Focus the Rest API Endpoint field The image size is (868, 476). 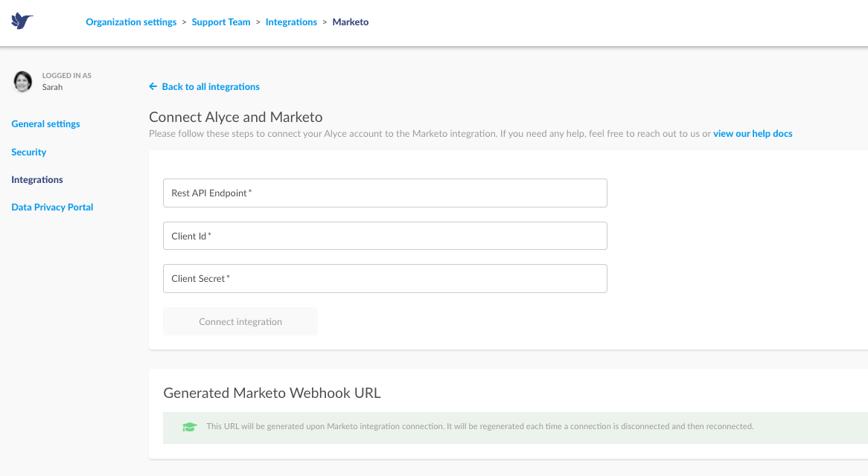[x=385, y=193]
